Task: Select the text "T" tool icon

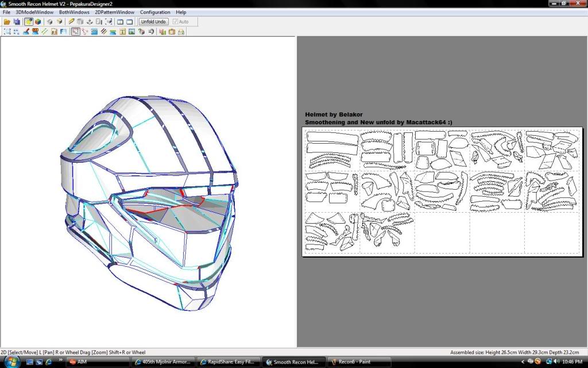Action: pyautogui.click(x=123, y=32)
